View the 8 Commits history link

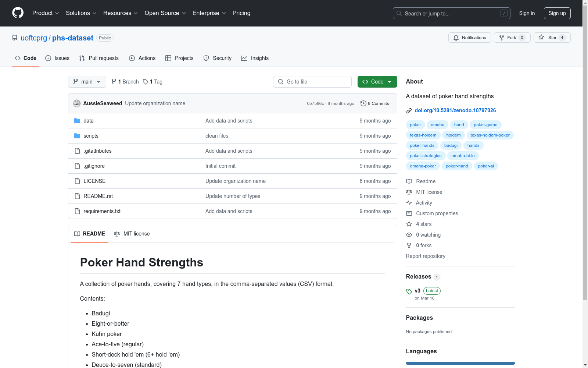pos(375,103)
